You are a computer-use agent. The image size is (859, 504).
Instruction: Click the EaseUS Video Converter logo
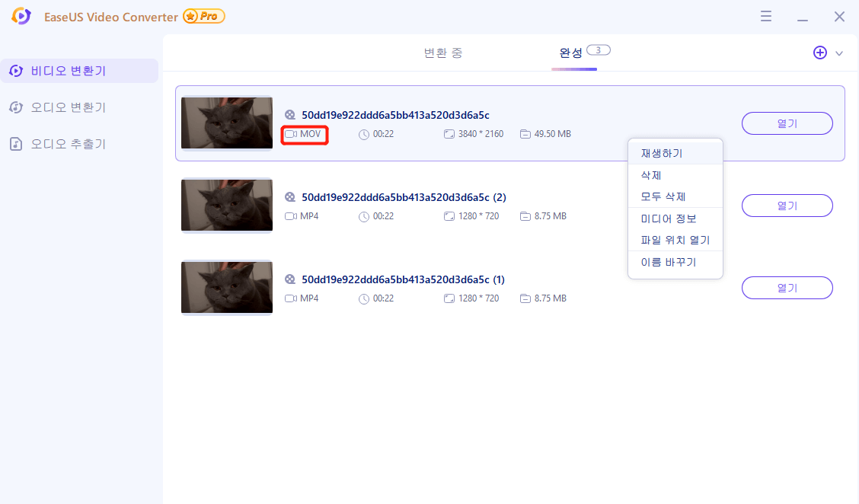click(21, 15)
